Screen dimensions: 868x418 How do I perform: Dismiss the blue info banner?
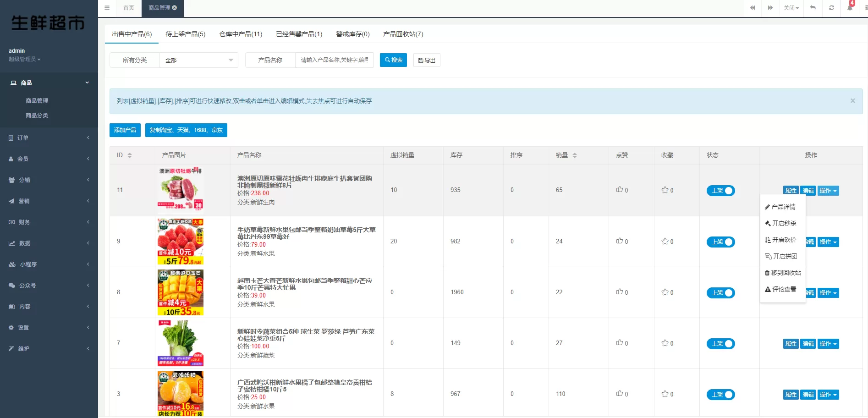point(852,101)
